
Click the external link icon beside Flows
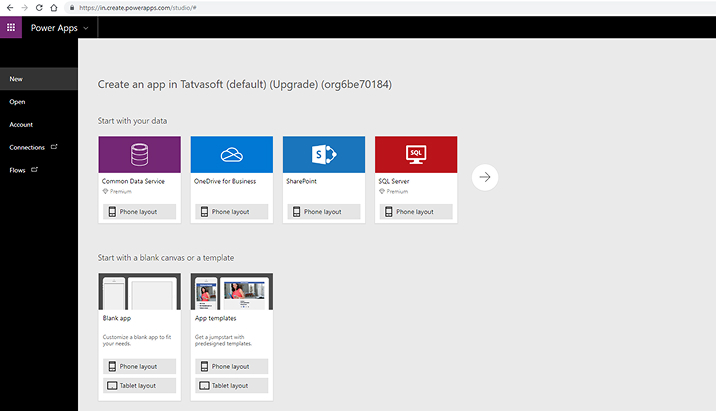pyautogui.click(x=34, y=170)
